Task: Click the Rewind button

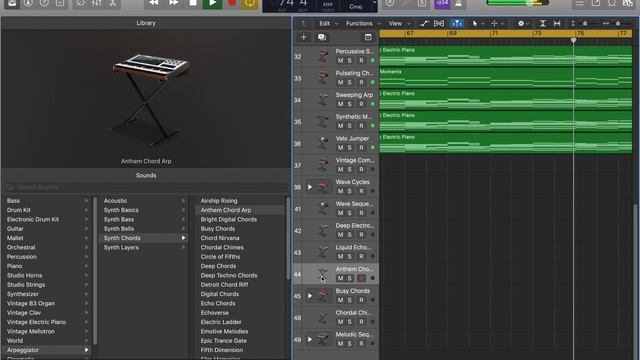Action: click(154, 4)
